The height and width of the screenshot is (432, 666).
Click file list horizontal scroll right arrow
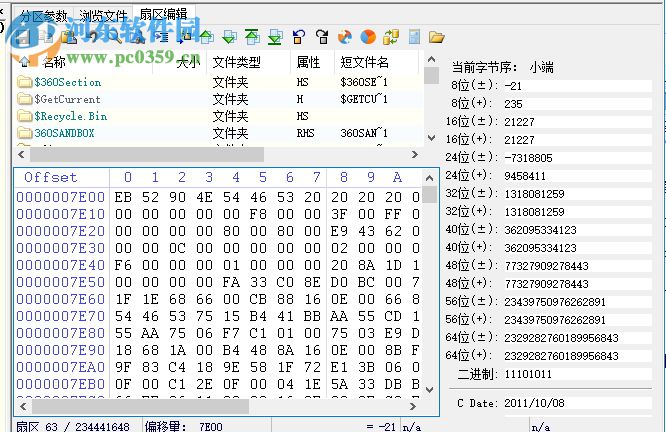[x=415, y=154]
